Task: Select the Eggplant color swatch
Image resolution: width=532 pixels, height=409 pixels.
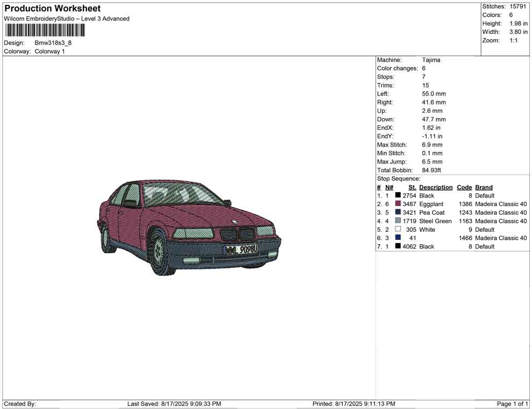Action: (398, 204)
